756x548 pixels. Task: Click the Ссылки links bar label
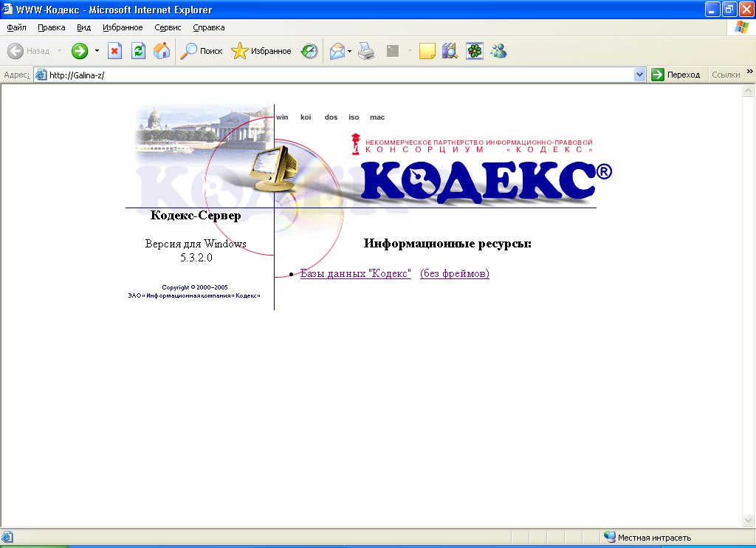[726, 75]
